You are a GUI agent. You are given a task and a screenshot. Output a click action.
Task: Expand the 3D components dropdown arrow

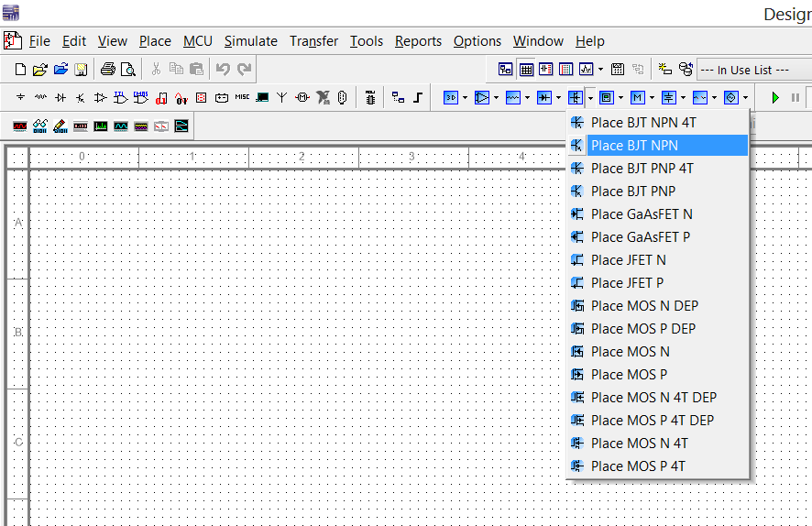tap(465, 97)
